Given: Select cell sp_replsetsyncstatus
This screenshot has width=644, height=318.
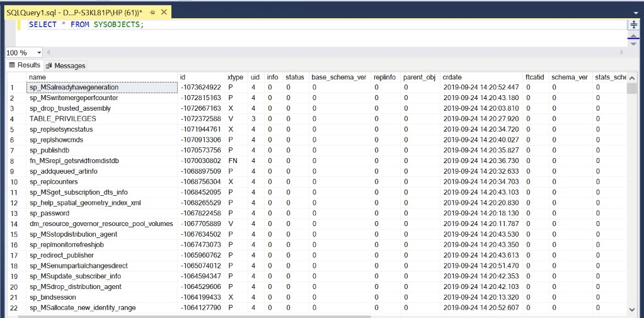Looking at the screenshot, I should coord(102,129).
